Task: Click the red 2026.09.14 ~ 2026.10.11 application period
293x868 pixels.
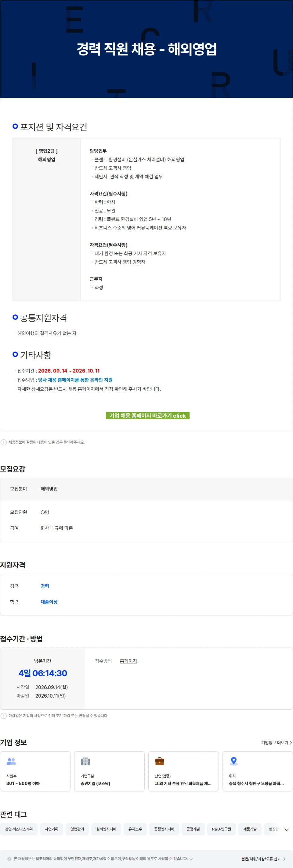Action: coord(69,371)
